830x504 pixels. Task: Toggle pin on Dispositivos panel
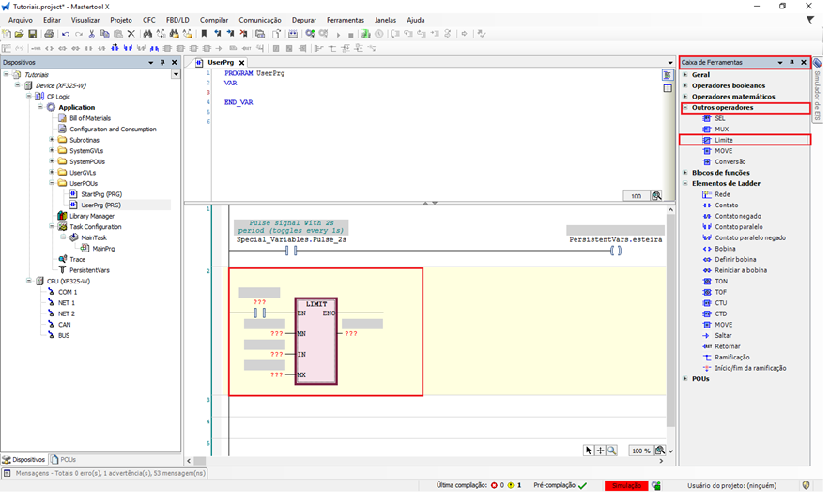pos(163,63)
